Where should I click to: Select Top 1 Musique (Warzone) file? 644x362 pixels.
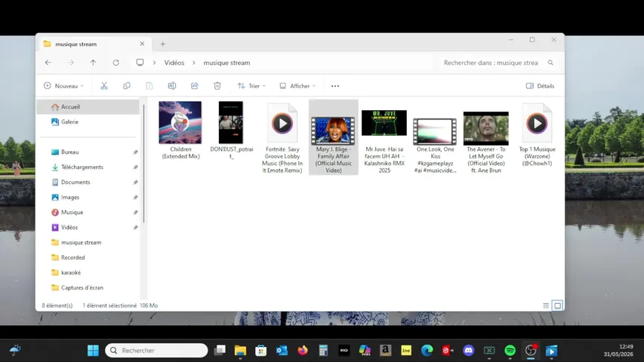click(x=538, y=134)
